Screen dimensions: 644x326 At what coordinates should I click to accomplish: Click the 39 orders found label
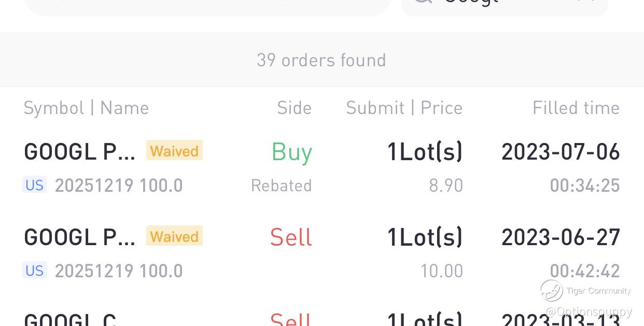(x=321, y=60)
